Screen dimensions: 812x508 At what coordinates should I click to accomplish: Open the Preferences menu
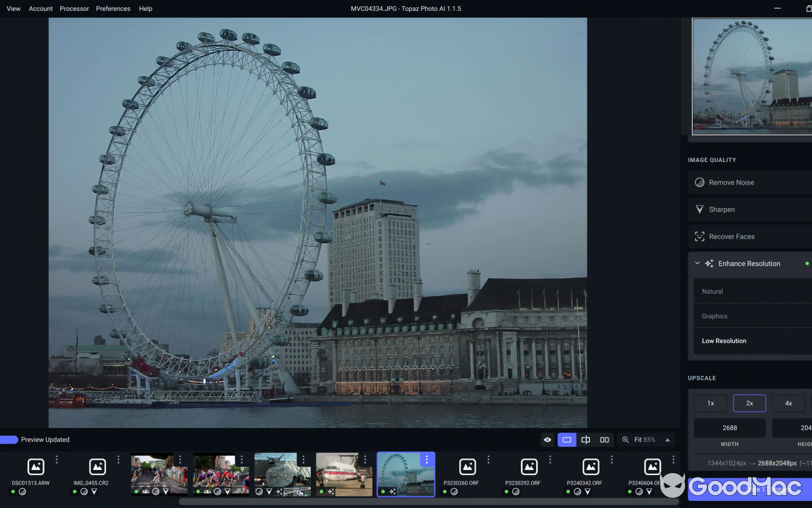point(113,8)
